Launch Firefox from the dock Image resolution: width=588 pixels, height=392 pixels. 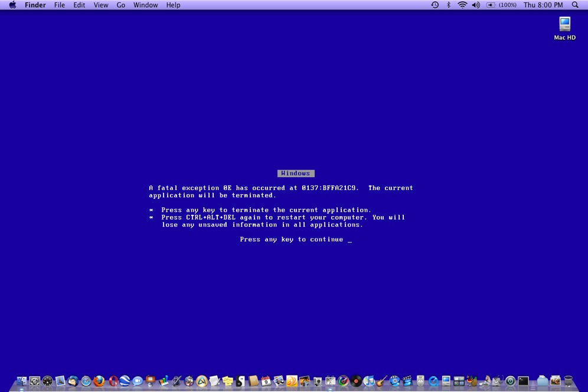click(99, 381)
